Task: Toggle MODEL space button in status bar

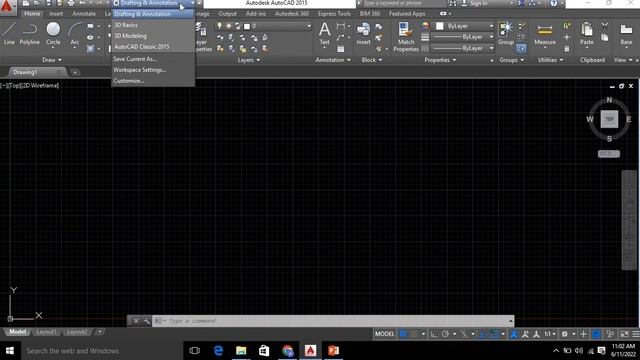Action: (384, 334)
